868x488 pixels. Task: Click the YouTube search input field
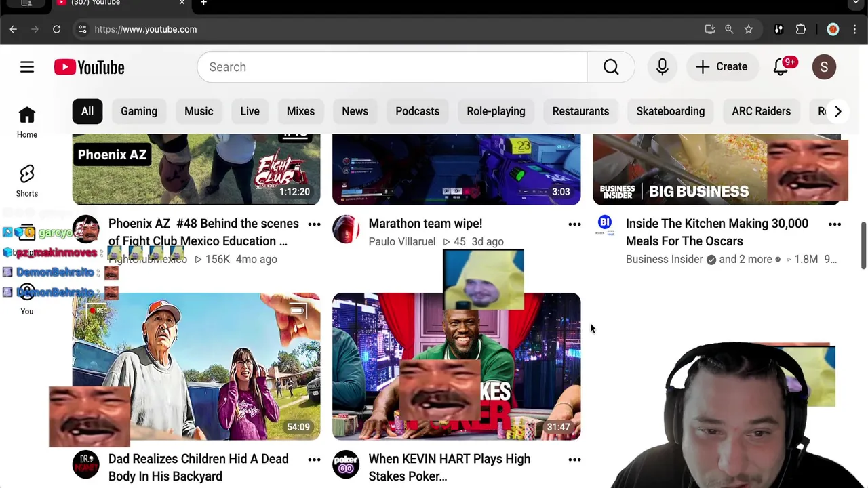[392, 67]
